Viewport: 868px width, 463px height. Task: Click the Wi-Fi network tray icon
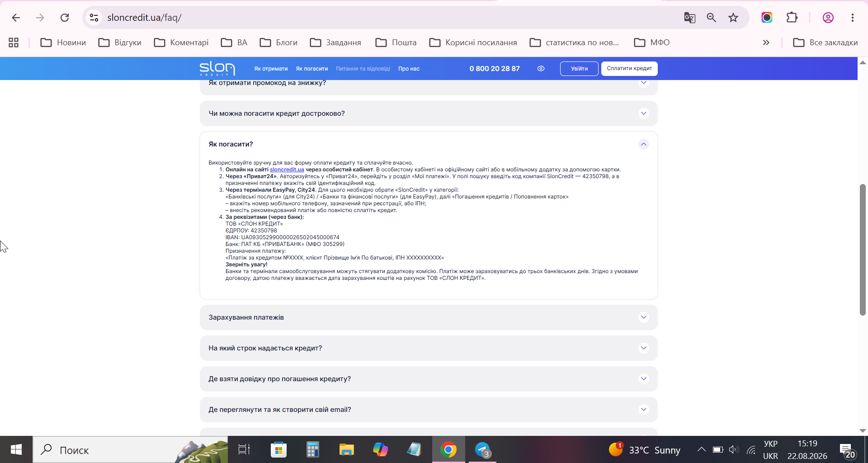click(751, 449)
